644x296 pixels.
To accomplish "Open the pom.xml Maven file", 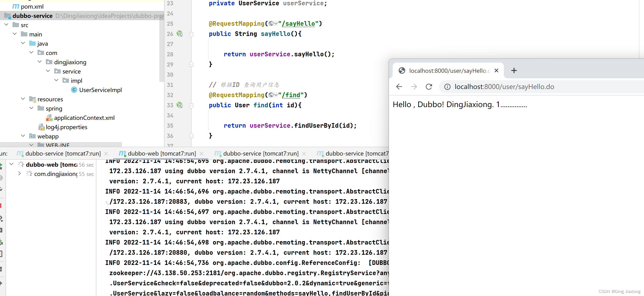I will (32, 6).
